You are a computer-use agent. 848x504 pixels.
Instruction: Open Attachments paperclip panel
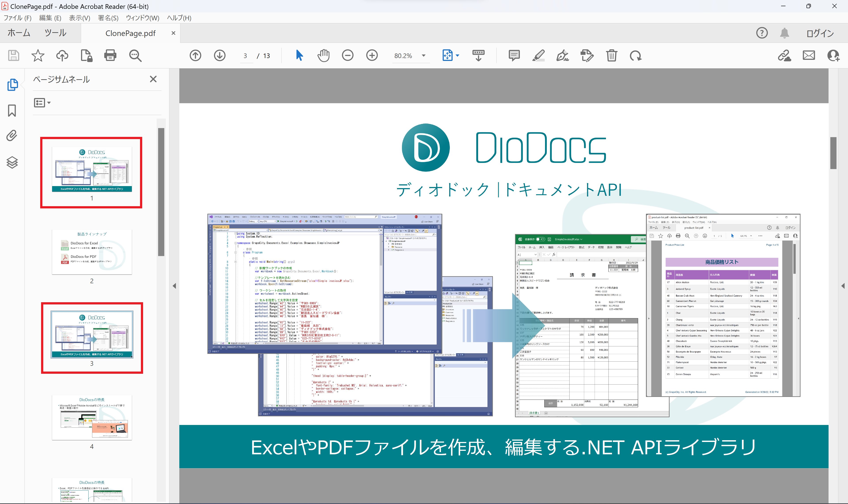coord(12,136)
